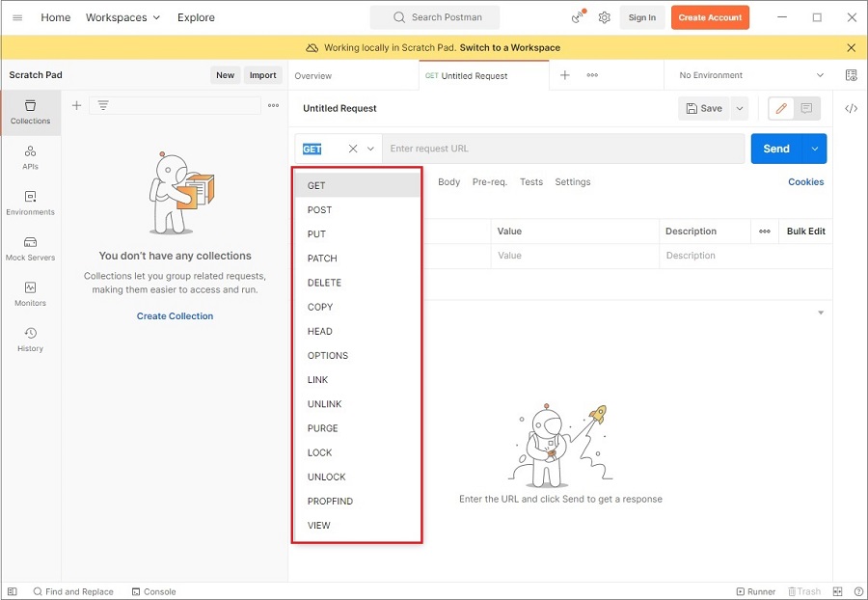Image resolution: width=868 pixels, height=600 pixels.
Task: Click the Save button
Action: click(x=704, y=108)
